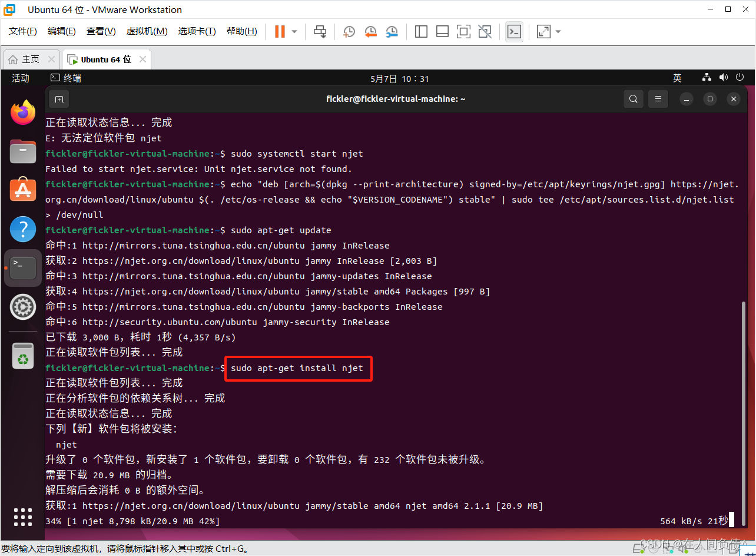Open the 文件(F) menu
The height and width of the screenshot is (556, 756).
(22, 31)
